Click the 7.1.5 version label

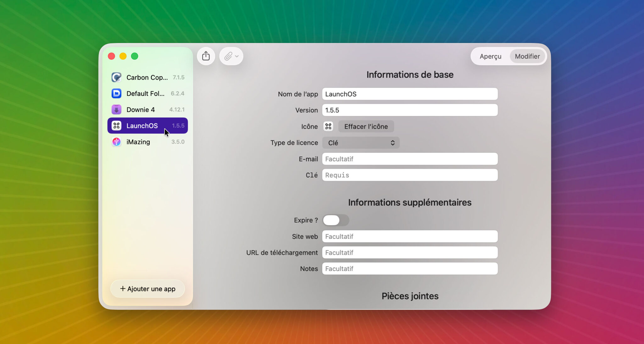pyautogui.click(x=178, y=77)
